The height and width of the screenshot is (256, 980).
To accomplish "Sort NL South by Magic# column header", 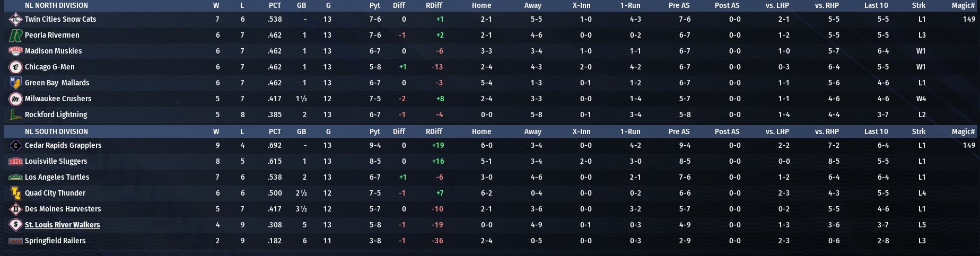I will (963, 131).
